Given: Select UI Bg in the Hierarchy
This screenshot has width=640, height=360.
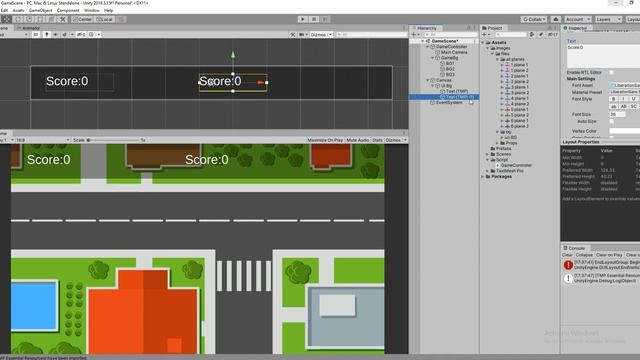Looking at the screenshot, I should (x=446, y=86).
